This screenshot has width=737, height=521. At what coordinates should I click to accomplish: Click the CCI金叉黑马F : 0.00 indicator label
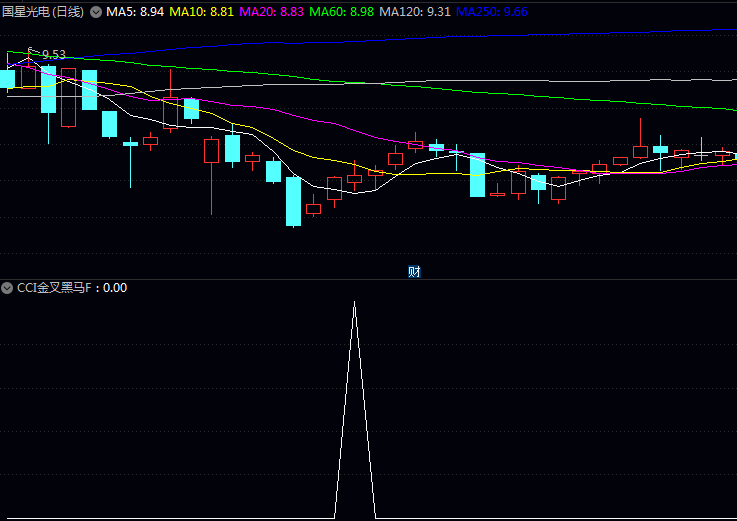(x=72, y=288)
